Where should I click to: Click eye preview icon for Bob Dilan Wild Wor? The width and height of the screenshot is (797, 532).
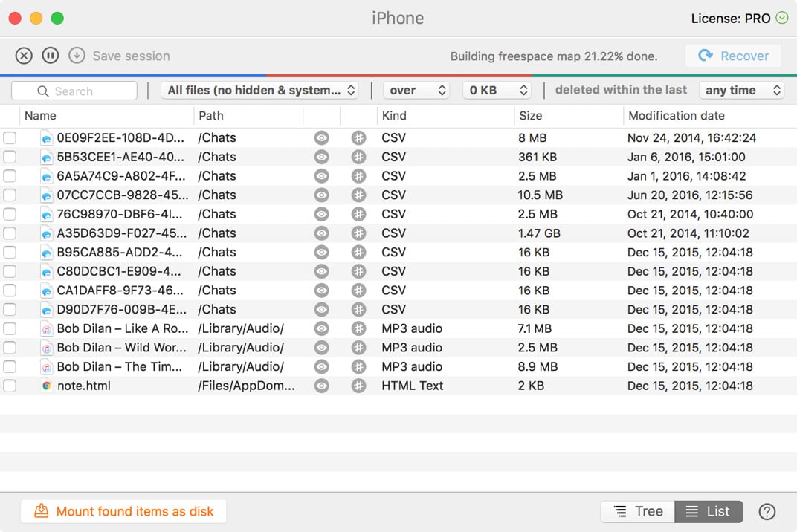pyautogui.click(x=321, y=348)
